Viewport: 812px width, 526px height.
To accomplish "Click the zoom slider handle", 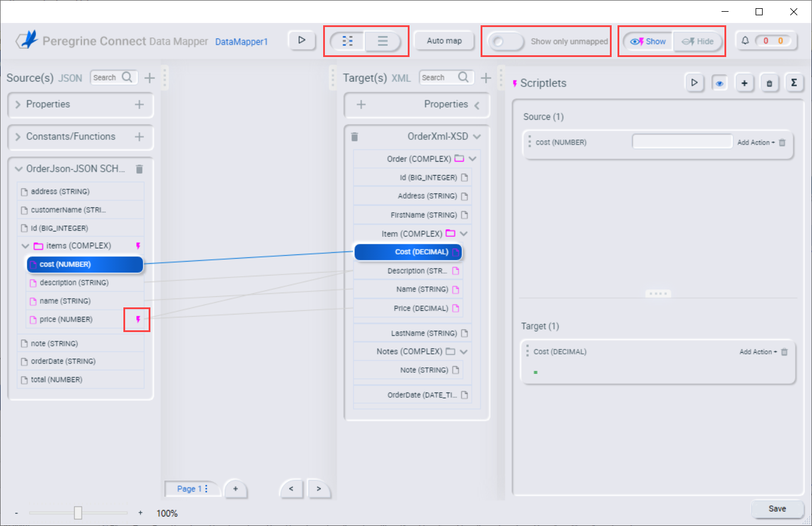I will coord(78,513).
